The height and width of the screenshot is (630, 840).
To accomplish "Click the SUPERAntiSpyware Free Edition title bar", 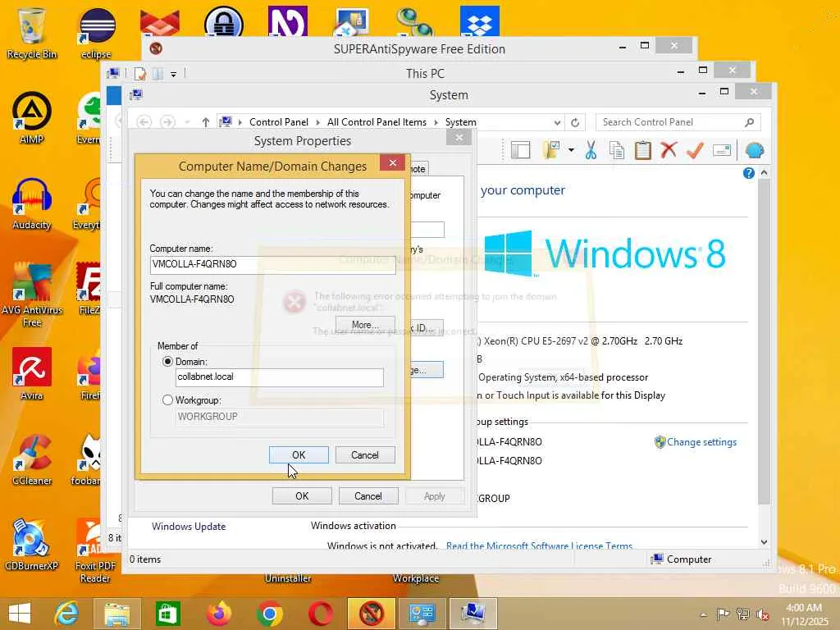I will click(419, 48).
